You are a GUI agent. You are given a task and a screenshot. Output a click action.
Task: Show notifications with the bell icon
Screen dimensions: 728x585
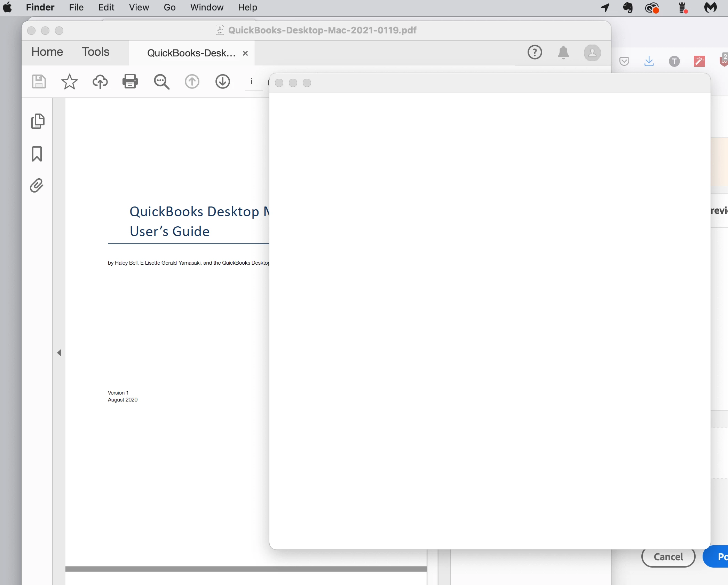[x=563, y=53]
